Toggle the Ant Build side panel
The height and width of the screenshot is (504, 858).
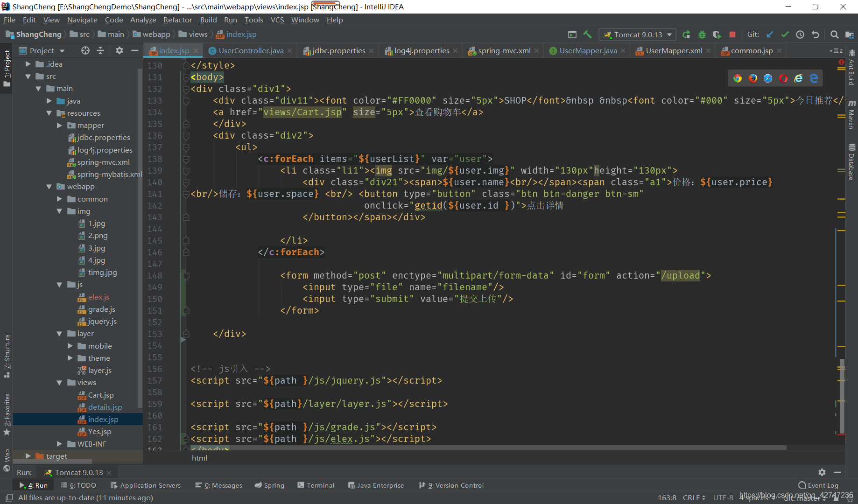pos(851,67)
